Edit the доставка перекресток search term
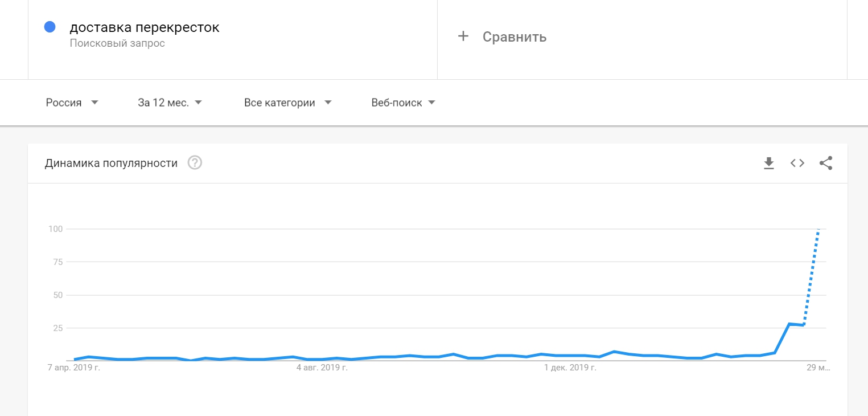This screenshot has height=416, width=868. pyautogui.click(x=145, y=27)
